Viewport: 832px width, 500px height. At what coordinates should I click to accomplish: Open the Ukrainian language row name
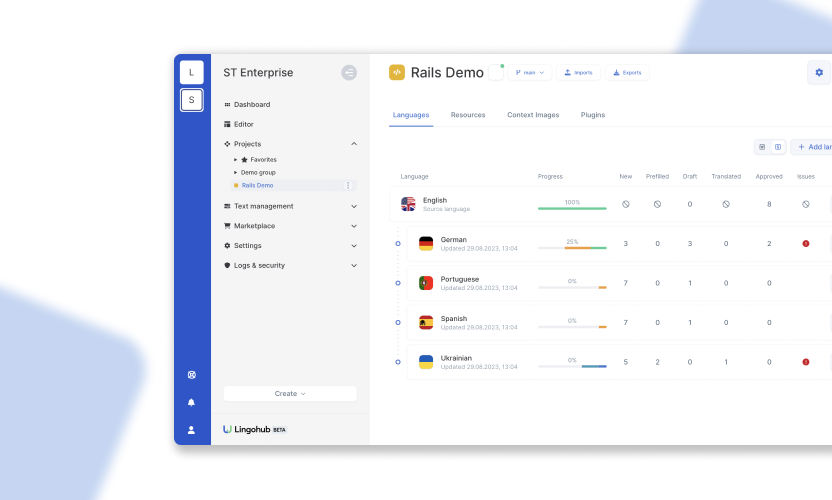[456, 358]
